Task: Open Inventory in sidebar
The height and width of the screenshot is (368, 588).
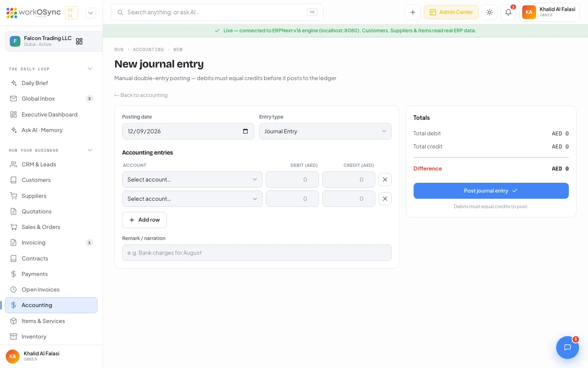Action: coord(51,337)
